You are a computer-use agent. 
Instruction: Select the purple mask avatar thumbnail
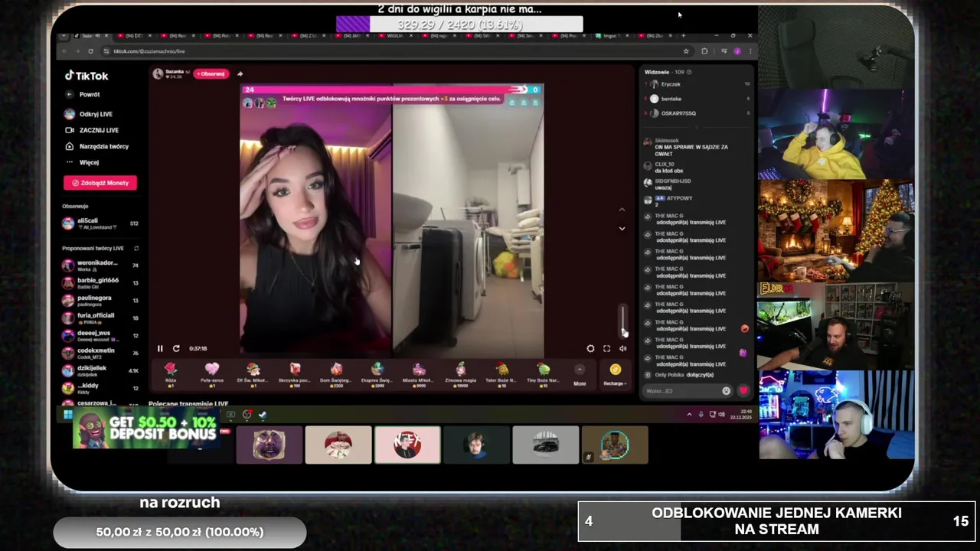tap(269, 445)
